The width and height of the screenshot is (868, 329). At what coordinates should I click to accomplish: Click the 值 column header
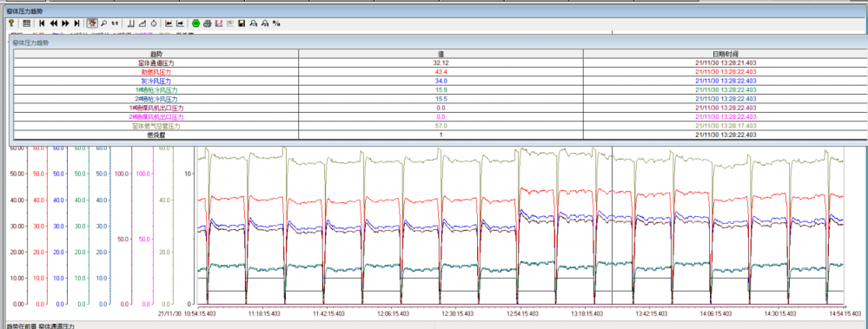click(x=441, y=54)
